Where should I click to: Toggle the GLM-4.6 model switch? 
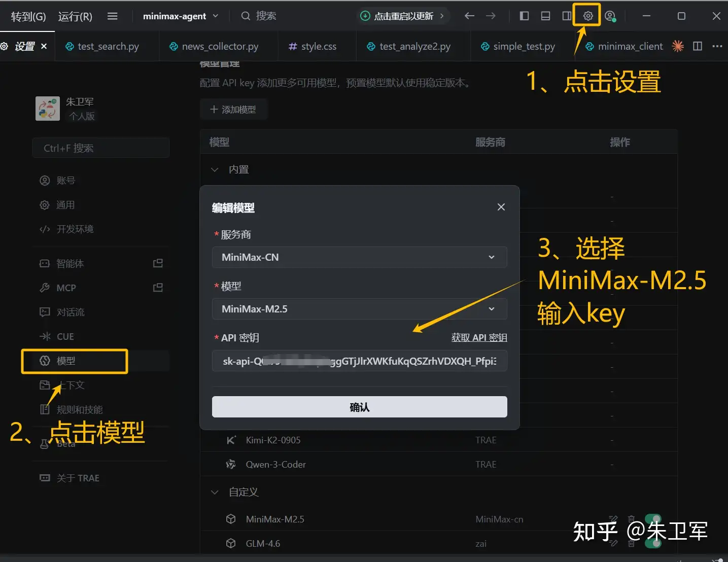click(653, 543)
